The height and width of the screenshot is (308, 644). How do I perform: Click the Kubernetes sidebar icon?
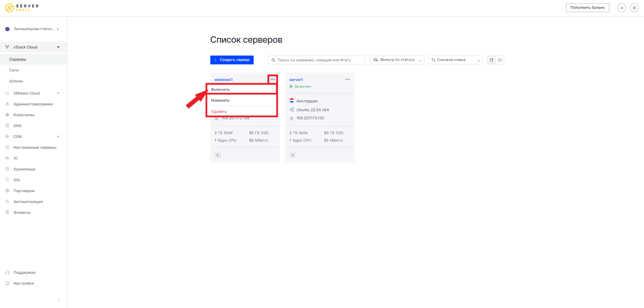(7, 115)
